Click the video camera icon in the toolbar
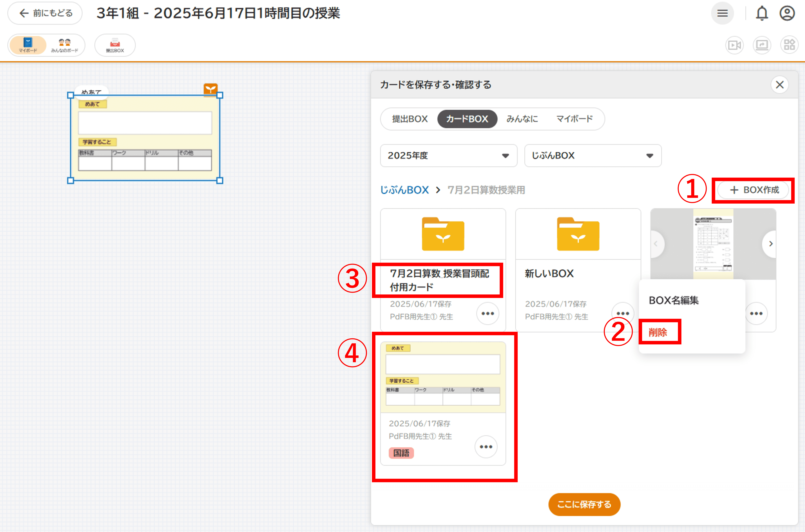Image resolution: width=805 pixels, height=532 pixels. [734, 45]
